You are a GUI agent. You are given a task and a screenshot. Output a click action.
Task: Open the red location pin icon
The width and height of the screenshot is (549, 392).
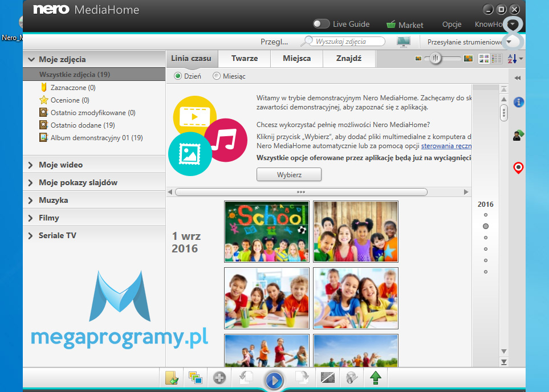pos(518,168)
